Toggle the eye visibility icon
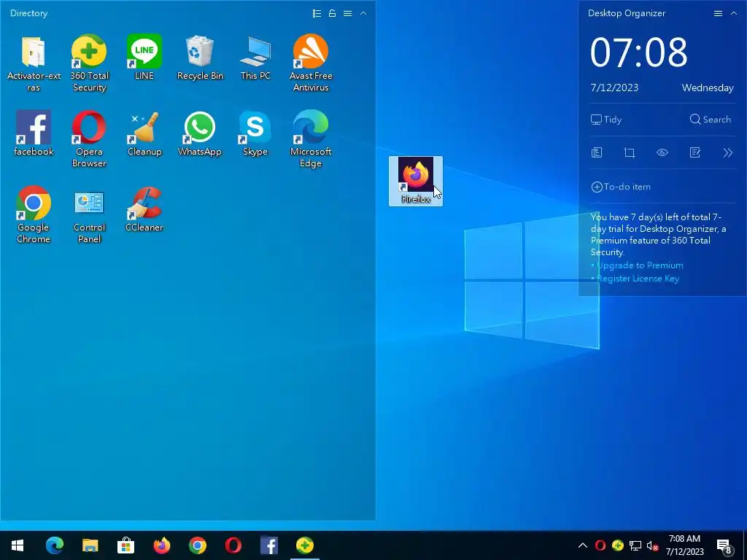The width and height of the screenshot is (747, 560). pos(662,153)
